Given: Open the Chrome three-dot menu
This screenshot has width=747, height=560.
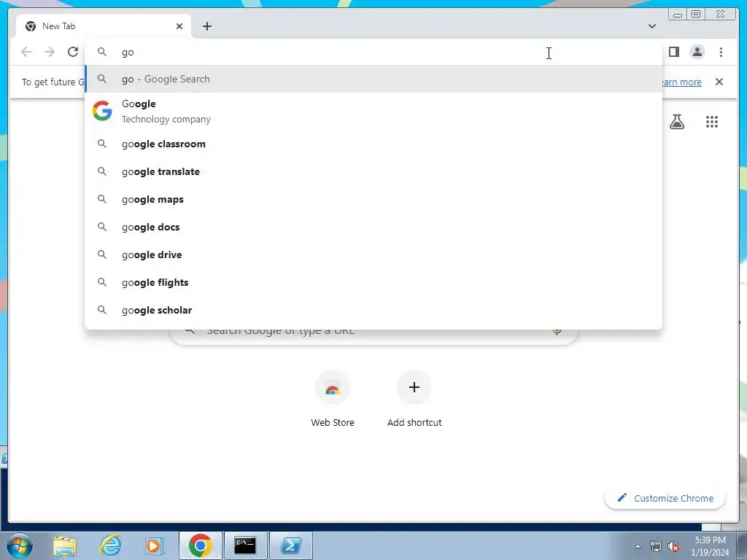Looking at the screenshot, I should click(x=721, y=52).
